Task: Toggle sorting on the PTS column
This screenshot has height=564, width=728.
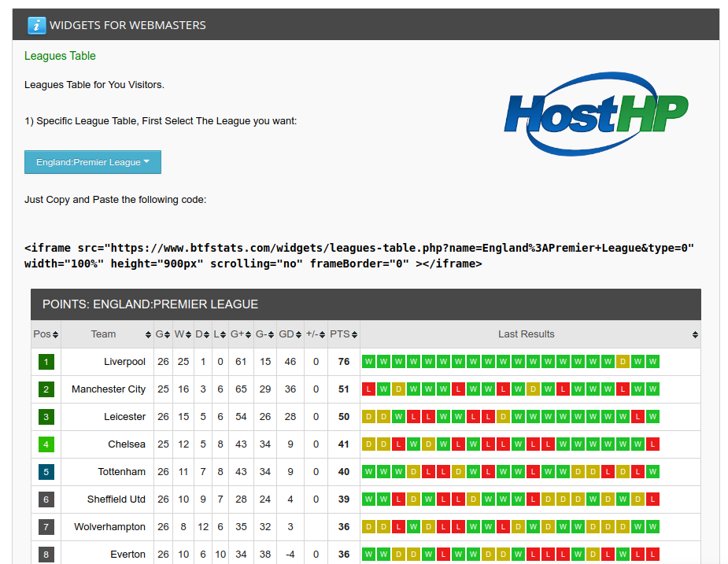Action: (x=343, y=334)
